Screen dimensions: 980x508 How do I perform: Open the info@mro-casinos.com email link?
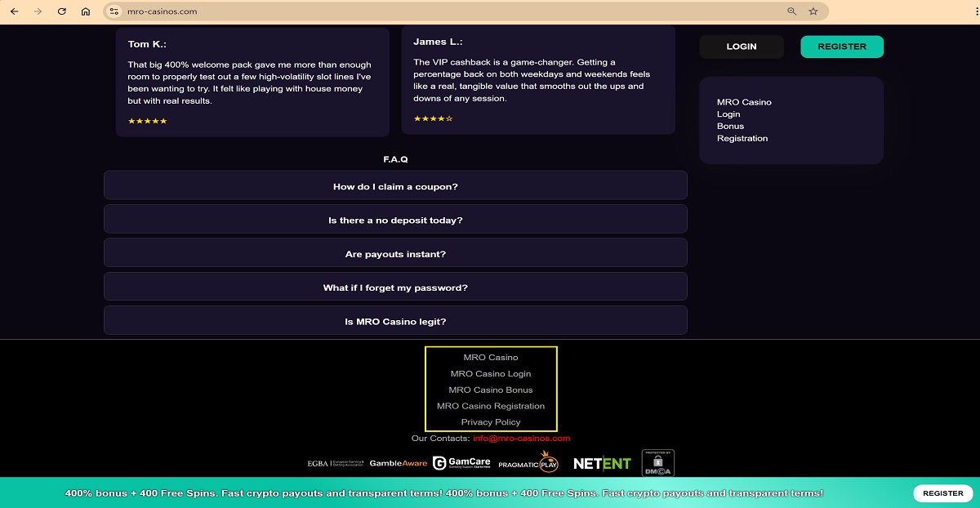click(x=521, y=439)
